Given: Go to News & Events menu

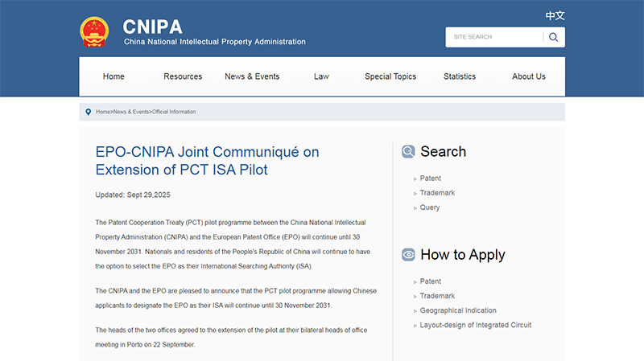Looking at the screenshot, I should [252, 76].
